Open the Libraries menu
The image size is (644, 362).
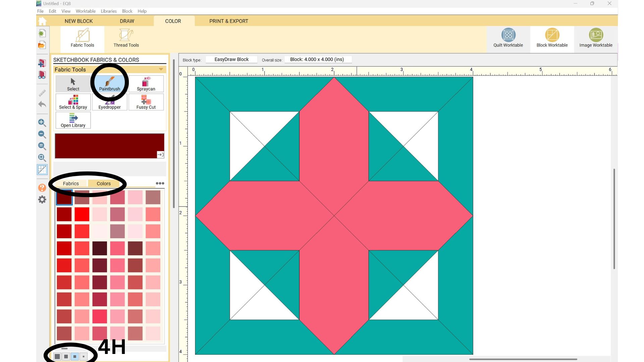click(109, 11)
